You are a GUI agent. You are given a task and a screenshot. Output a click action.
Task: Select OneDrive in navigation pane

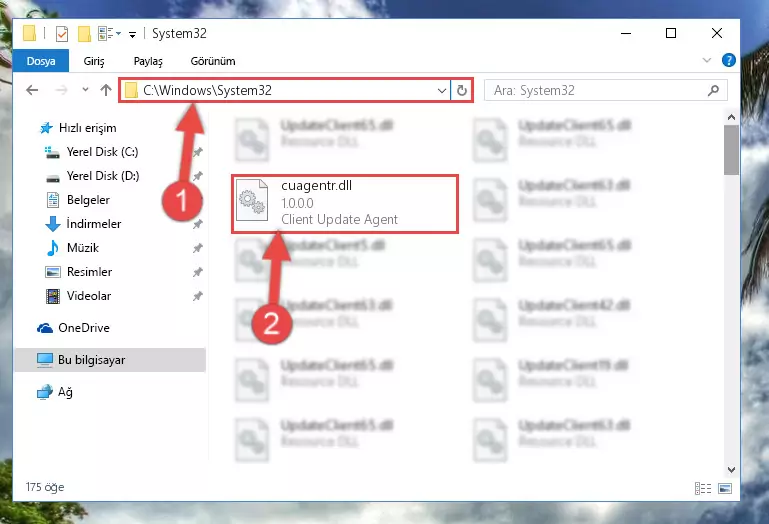tap(84, 328)
